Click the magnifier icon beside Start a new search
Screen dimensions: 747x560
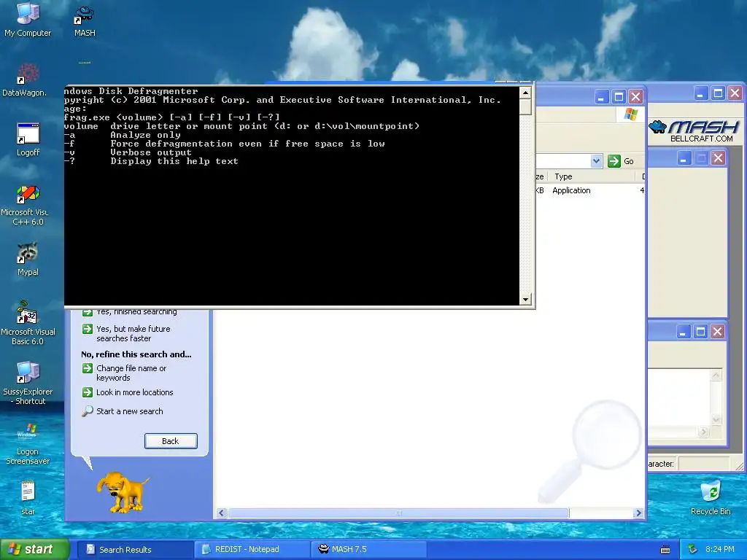click(88, 411)
